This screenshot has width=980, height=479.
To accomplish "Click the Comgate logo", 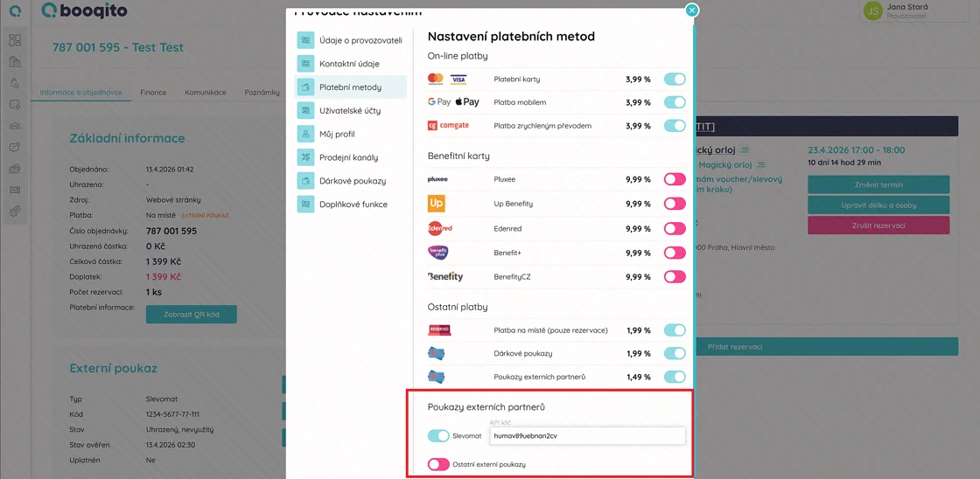I will tap(448, 126).
